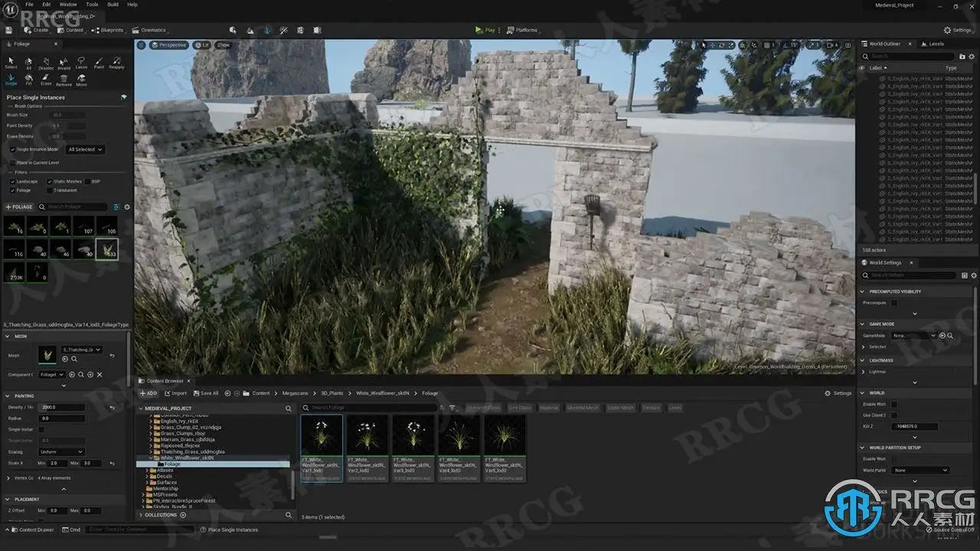Select the Fill foliage tool
The image size is (980, 551).
tap(28, 80)
